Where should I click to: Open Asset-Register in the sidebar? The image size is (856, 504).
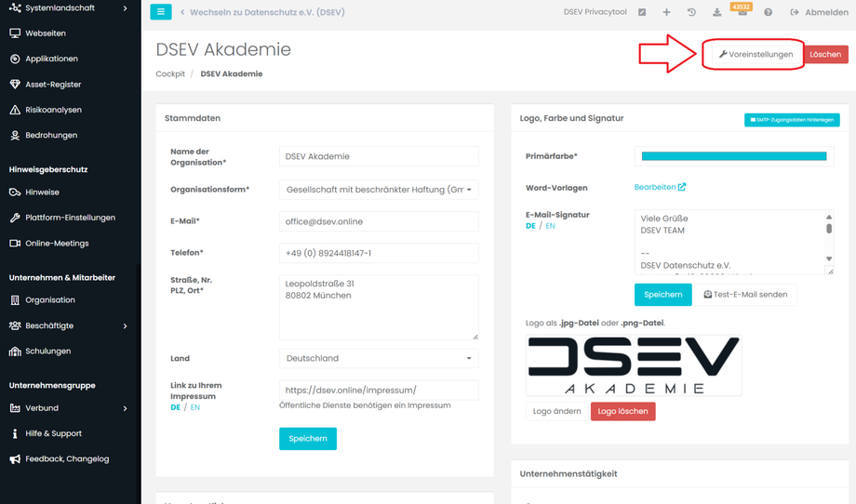point(53,85)
